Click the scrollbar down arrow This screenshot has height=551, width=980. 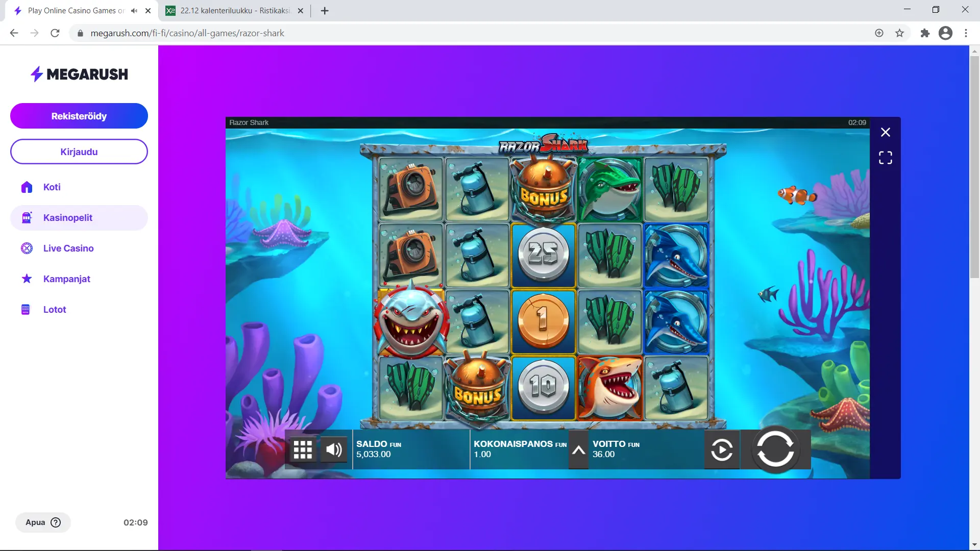tap(974, 545)
